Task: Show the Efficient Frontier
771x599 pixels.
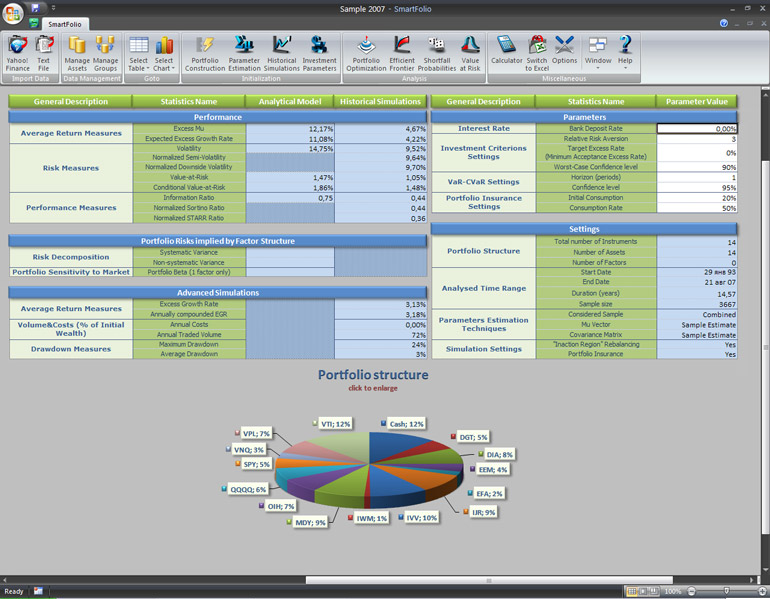Action: pyautogui.click(x=402, y=54)
